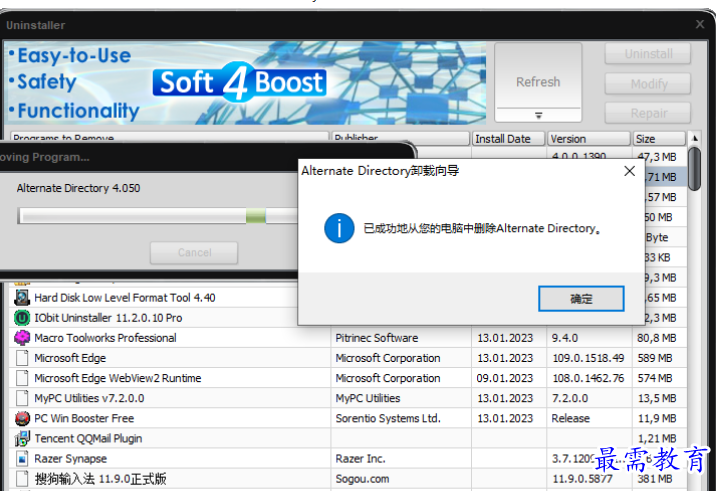Click the 80,8 MB size cell

tap(657, 338)
